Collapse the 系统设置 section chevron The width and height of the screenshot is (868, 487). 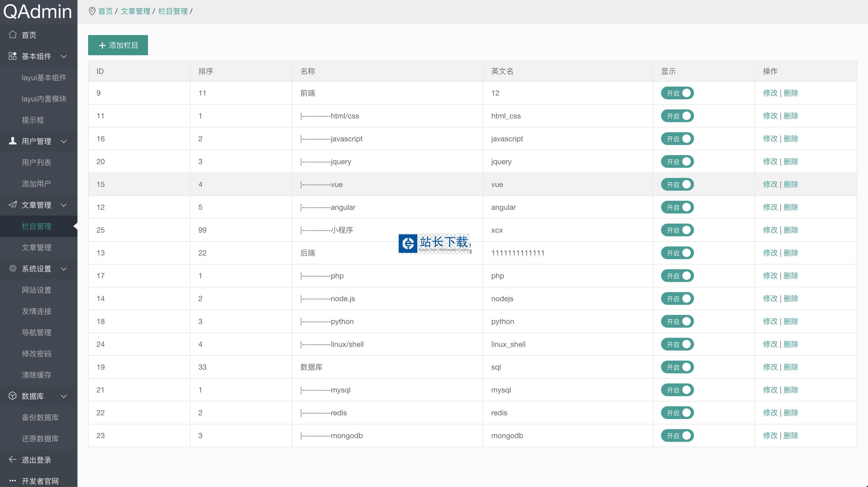pos(64,269)
